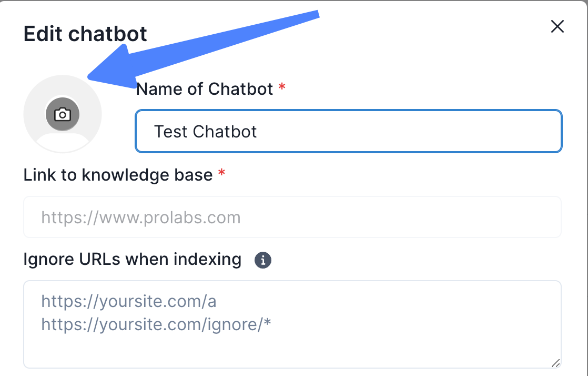The height and width of the screenshot is (376, 588).
Task: Click the info icon beside Ignore URLs
Action: (262, 260)
